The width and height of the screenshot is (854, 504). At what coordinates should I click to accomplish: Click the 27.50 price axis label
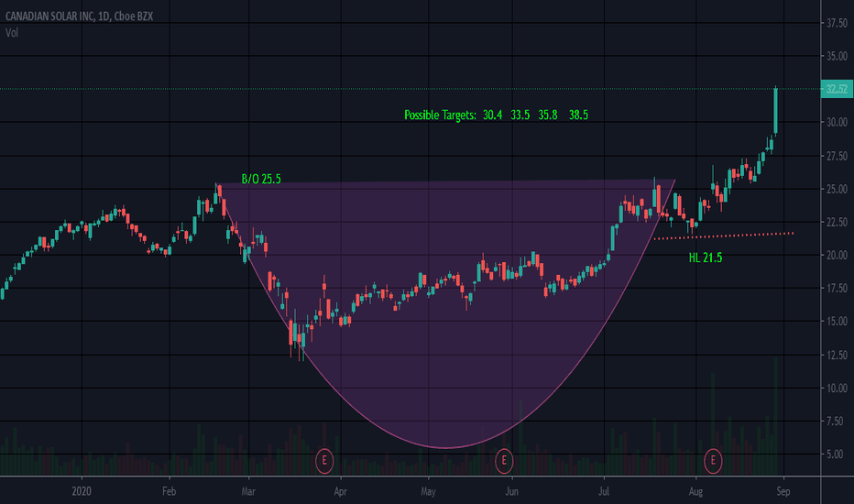pyautogui.click(x=837, y=157)
